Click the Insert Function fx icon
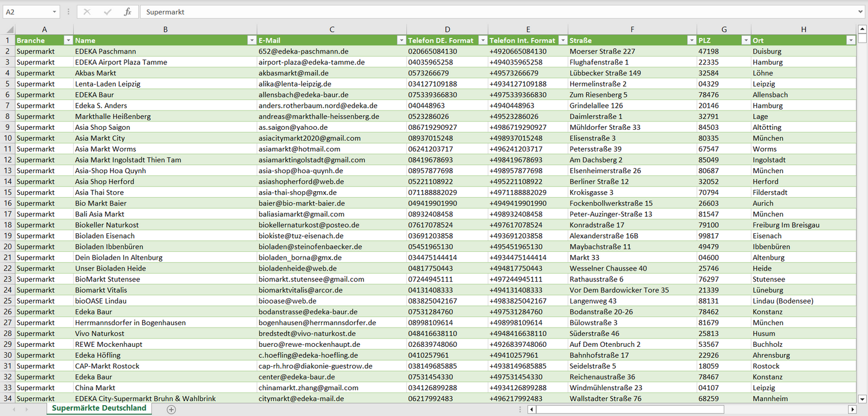Image resolution: width=868 pixels, height=416 pixels. tap(127, 12)
